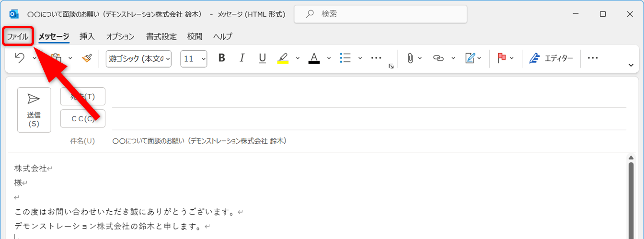
Task: Open the font size 11 dropdown
Action: (194, 58)
